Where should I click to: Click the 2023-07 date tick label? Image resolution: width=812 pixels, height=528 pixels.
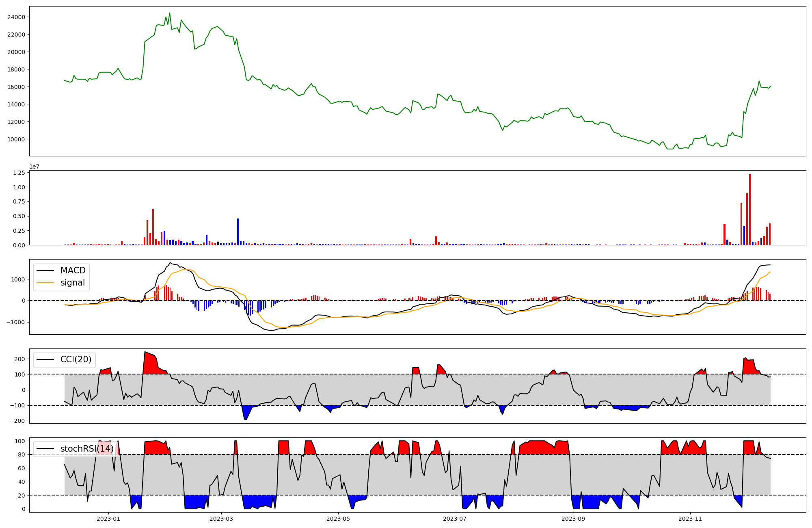(x=455, y=519)
